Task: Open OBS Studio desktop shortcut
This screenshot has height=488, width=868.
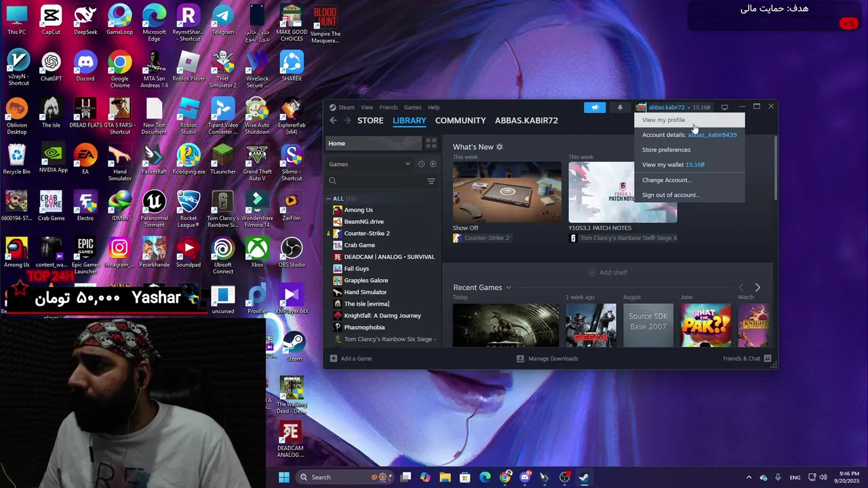Action: [x=292, y=252]
